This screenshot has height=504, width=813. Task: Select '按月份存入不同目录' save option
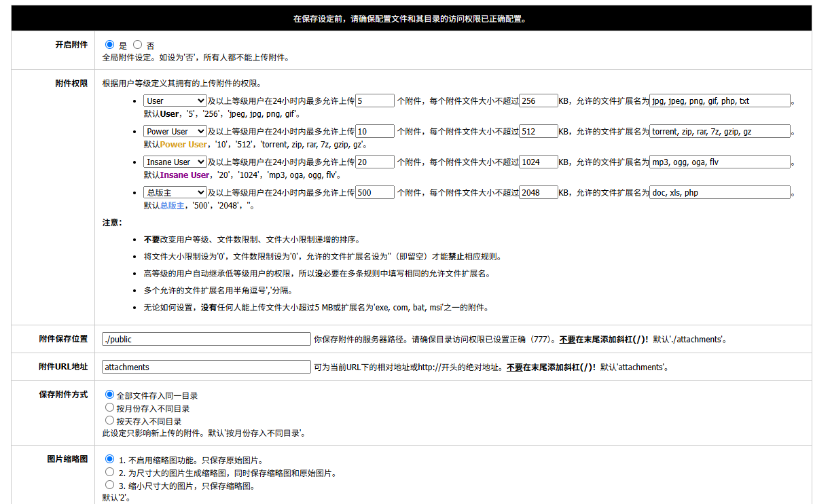coord(109,408)
